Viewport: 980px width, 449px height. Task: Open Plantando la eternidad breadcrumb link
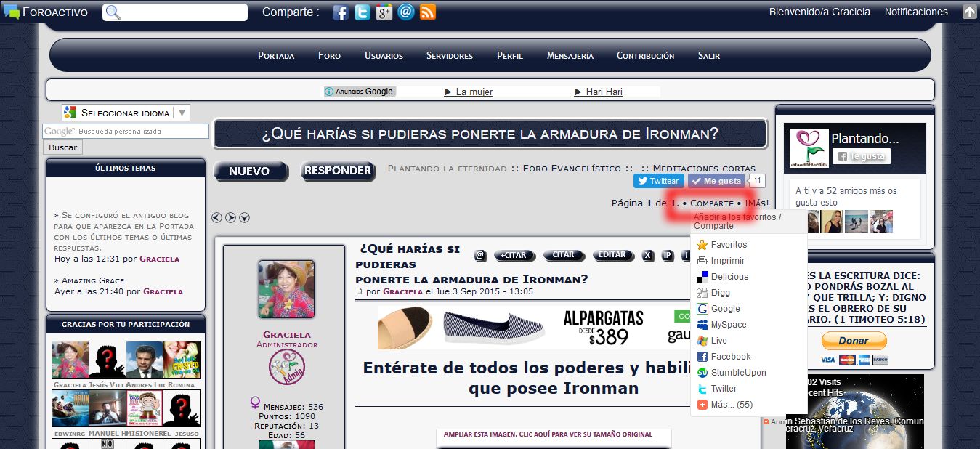448,169
